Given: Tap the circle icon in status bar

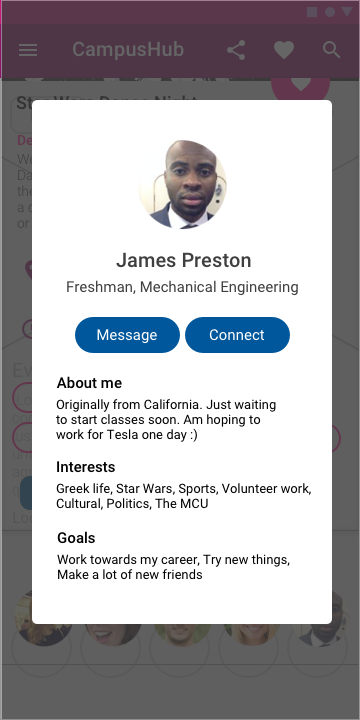Looking at the screenshot, I should 330,12.
